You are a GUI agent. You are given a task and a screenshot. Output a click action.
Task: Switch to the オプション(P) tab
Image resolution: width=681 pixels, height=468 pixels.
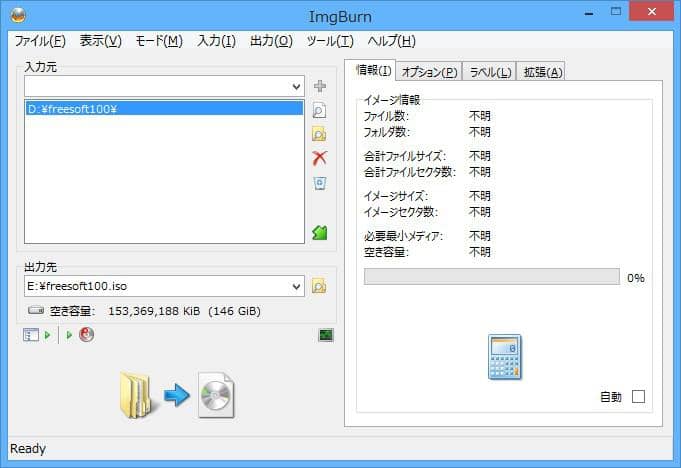pos(429,72)
